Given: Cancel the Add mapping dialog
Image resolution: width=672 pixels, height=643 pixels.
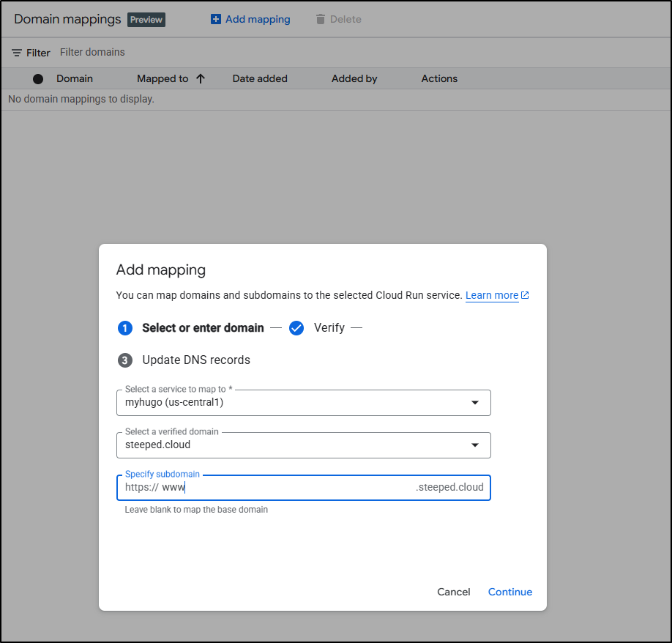Looking at the screenshot, I should click(x=454, y=592).
